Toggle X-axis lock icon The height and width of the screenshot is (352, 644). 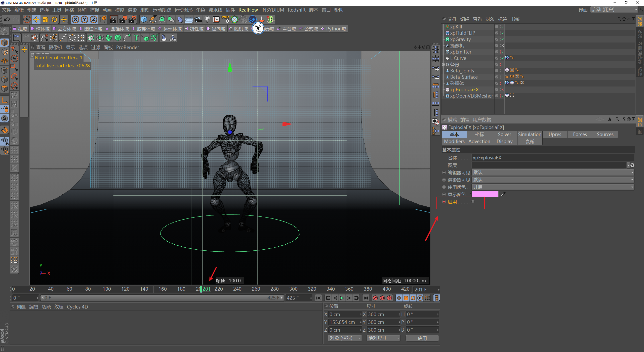click(75, 20)
